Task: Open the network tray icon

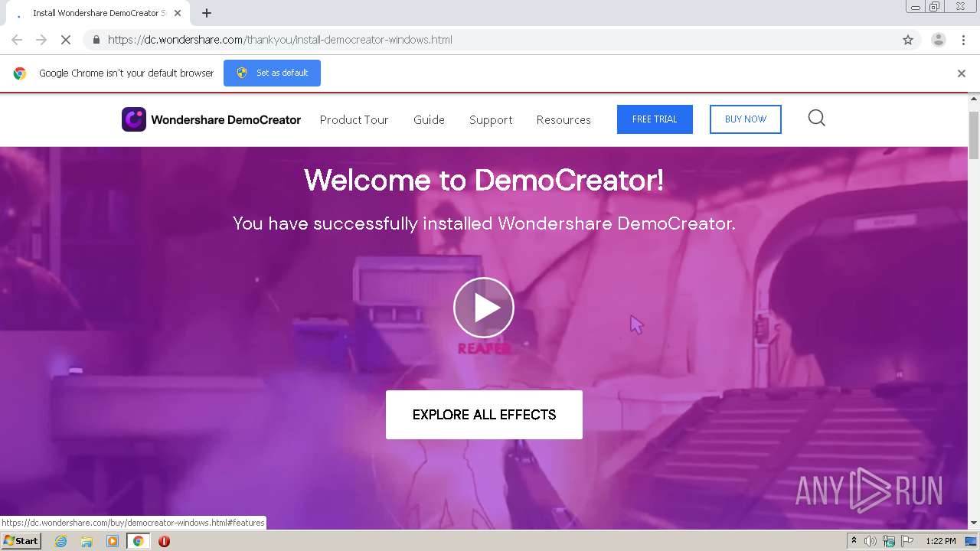Action: (x=889, y=541)
